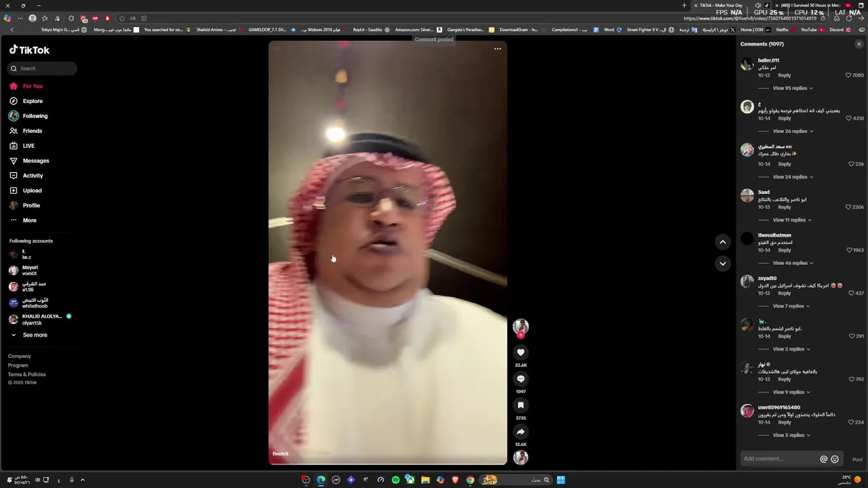Open the olyan15k following account
The width and height of the screenshot is (868, 488).
(40, 319)
